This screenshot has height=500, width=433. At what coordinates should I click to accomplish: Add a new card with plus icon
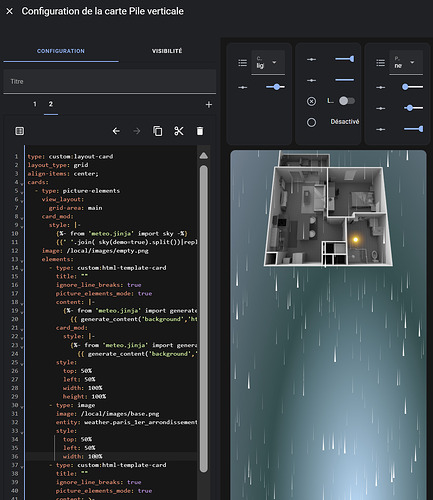pyautogui.click(x=209, y=105)
